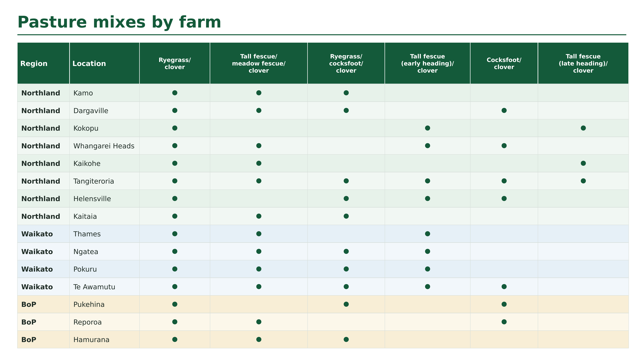
Task: Click the Pasture mixes by farm title
Action: (x=119, y=22)
